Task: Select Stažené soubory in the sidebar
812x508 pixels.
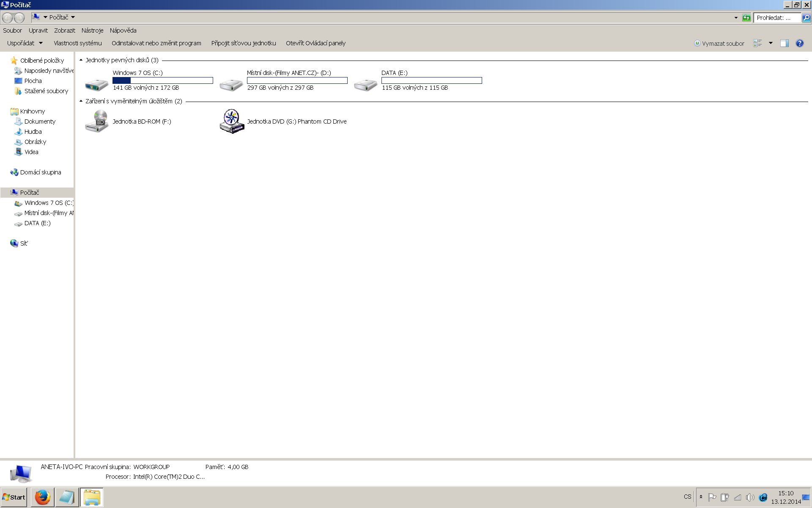Action: click(46, 91)
